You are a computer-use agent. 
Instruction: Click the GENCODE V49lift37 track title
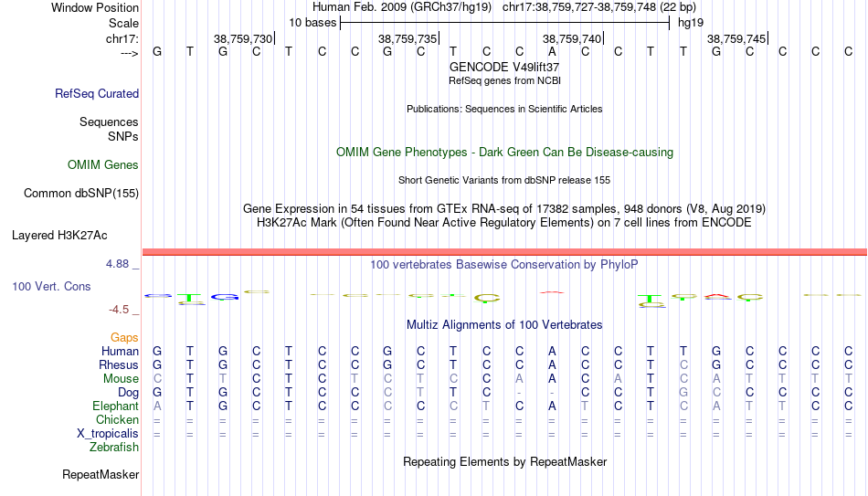[504, 67]
